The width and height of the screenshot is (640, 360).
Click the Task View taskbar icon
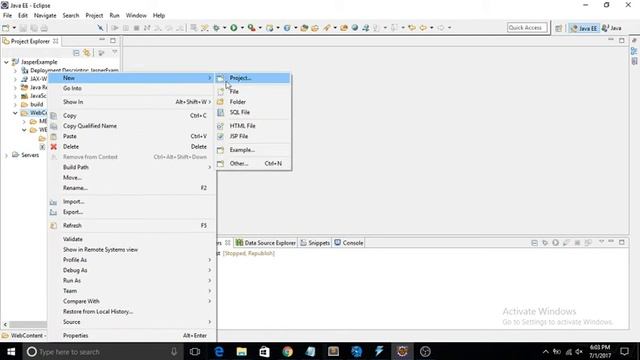pyautogui.click(x=195, y=351)
